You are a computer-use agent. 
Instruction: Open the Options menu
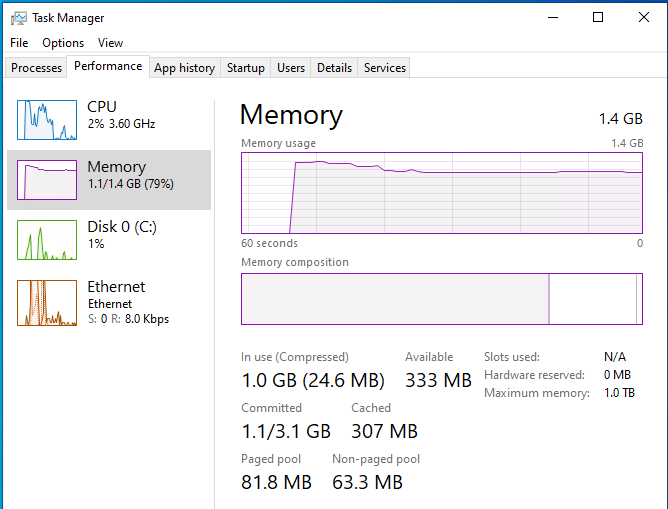tap(63, 43)
